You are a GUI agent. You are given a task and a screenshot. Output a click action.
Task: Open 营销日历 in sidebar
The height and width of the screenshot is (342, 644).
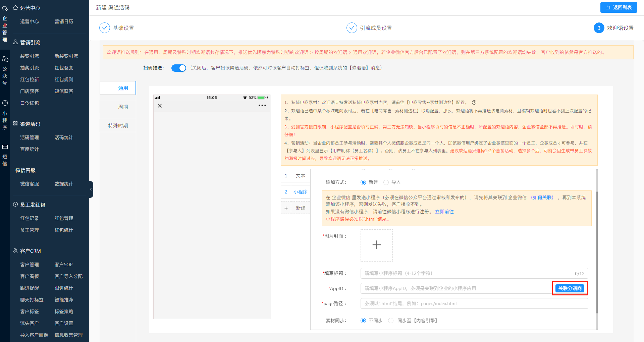pyautogui.click(x=64, y=21)
